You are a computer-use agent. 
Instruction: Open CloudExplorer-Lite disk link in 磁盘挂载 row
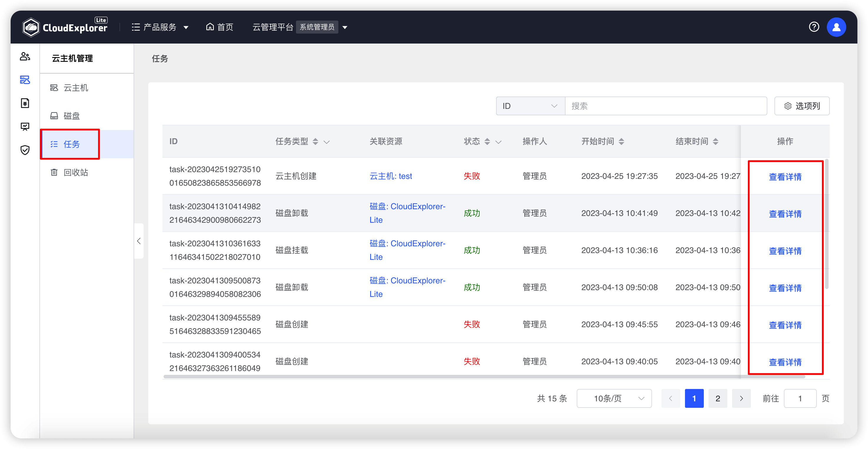pos(407,250)
